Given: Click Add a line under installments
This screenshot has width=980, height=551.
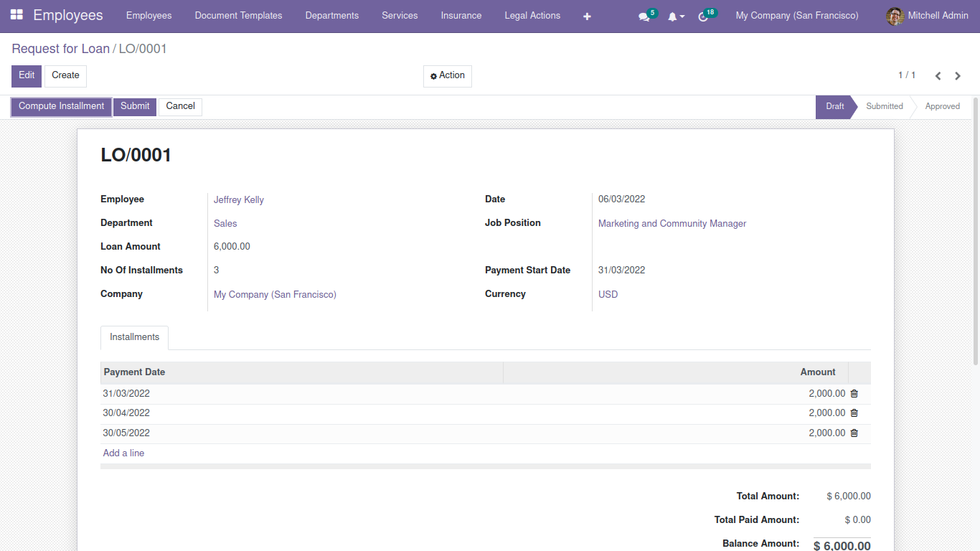Looking at the screenshot, I should pyautogui.click(x=123, y=453).
